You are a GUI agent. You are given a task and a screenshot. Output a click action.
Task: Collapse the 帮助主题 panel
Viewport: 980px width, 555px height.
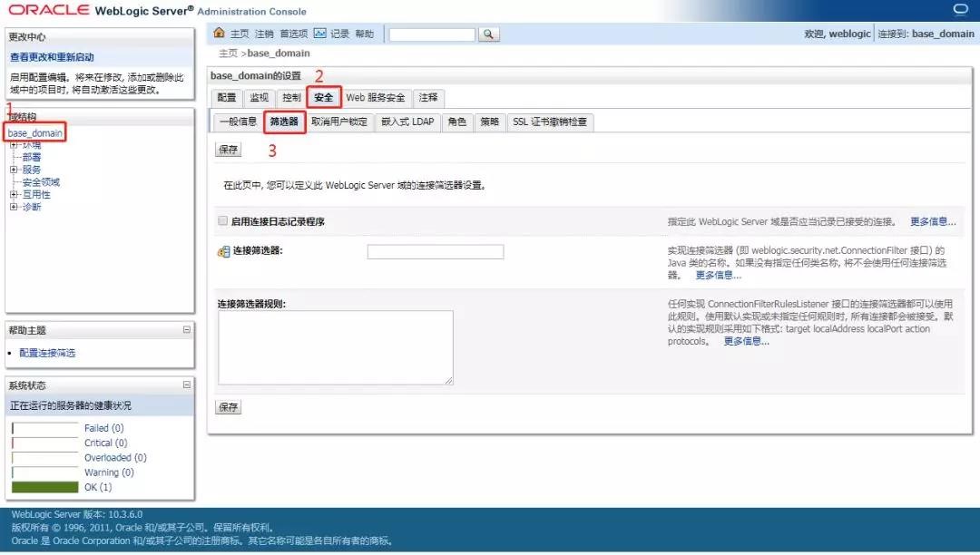point(186,329)
